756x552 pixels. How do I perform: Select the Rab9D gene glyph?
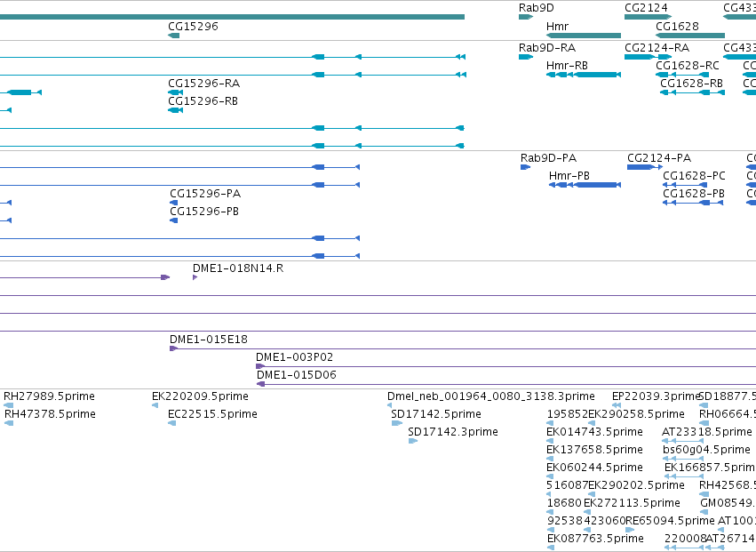(526, 17)
